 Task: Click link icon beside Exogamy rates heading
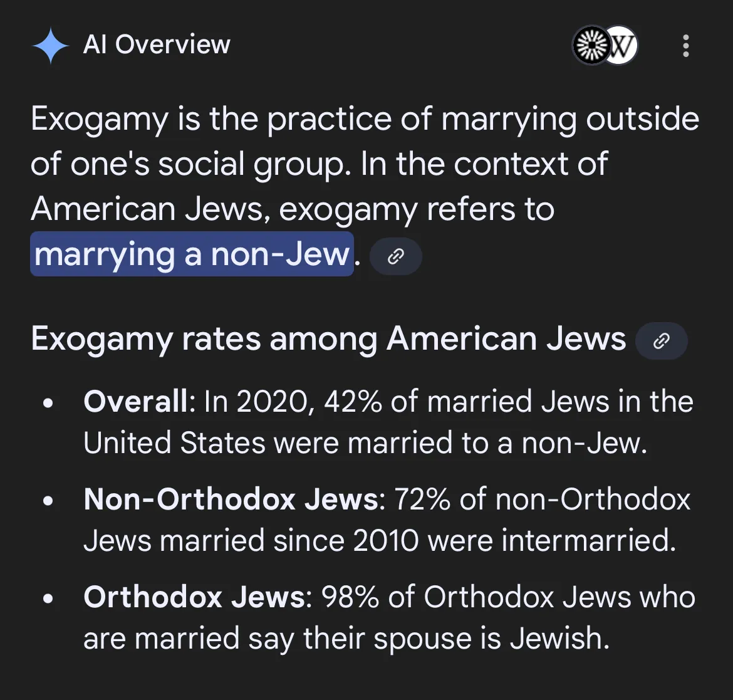tap(661, 341)
